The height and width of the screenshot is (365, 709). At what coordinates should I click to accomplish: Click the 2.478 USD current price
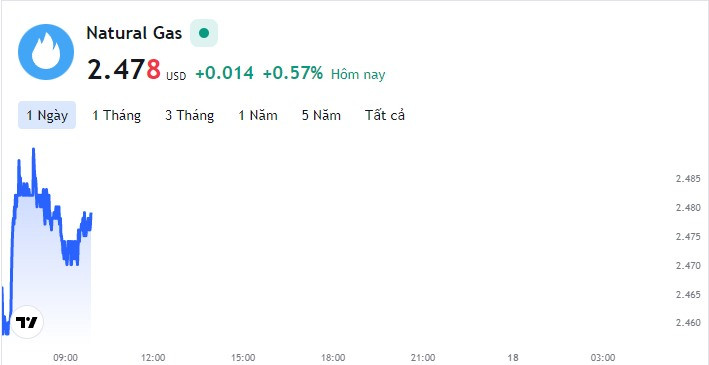[x=137, y=71]
